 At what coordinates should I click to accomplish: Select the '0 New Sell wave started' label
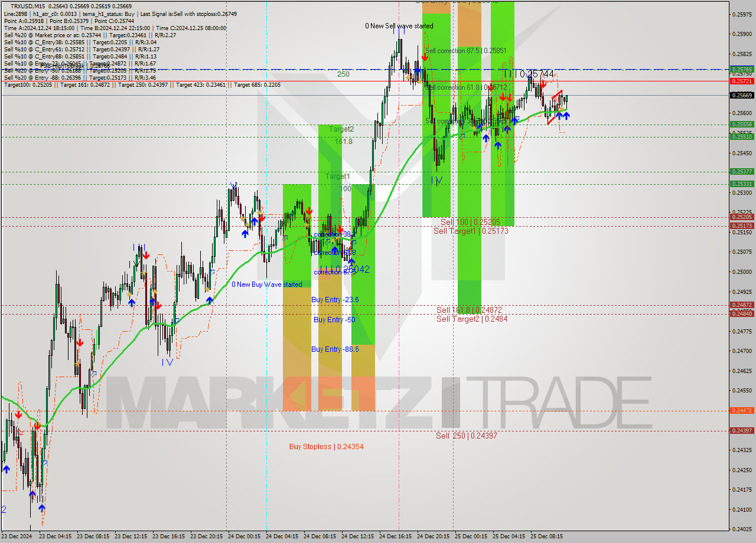[x=399, y=26]
